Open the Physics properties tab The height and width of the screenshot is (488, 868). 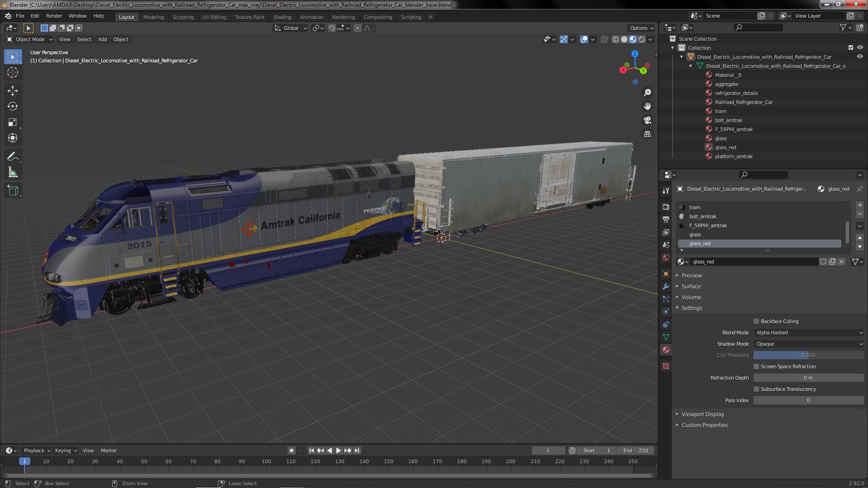click(665, 311)
